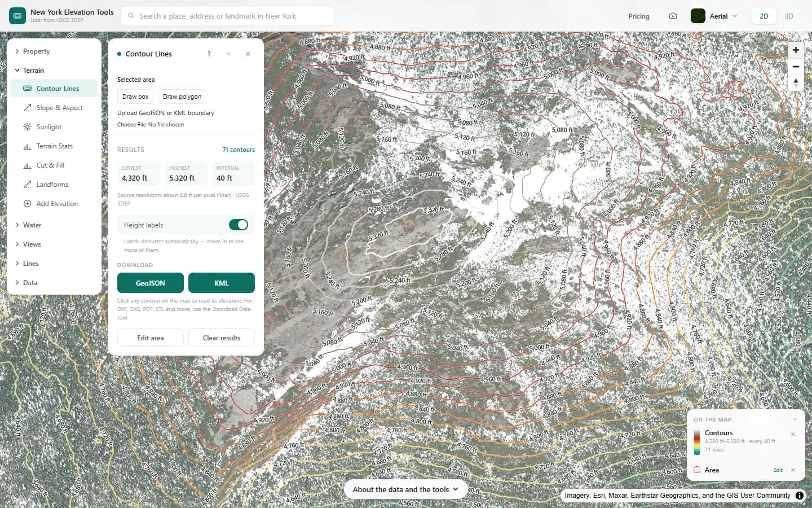This screenshot has height=508, width=812.
Task: Click the Cut & Fill chart icon
Action: pyautogui.click(x=27, y=165)
